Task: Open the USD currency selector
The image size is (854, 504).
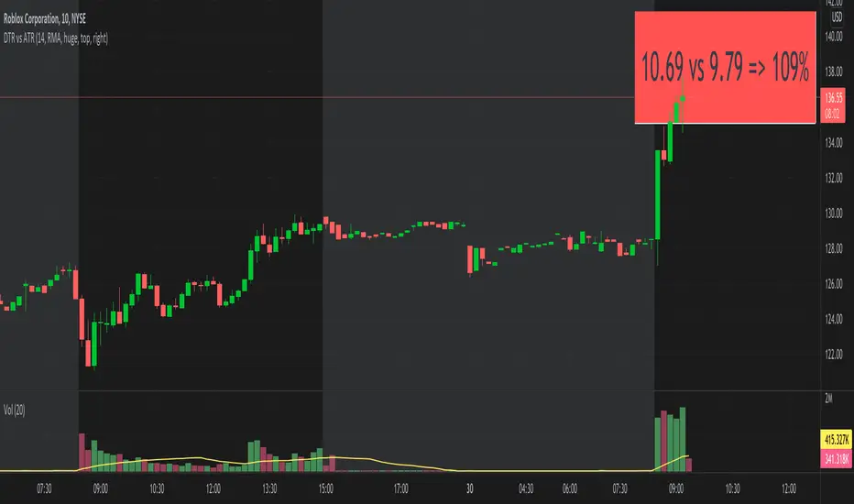Action: pos(837,17)
